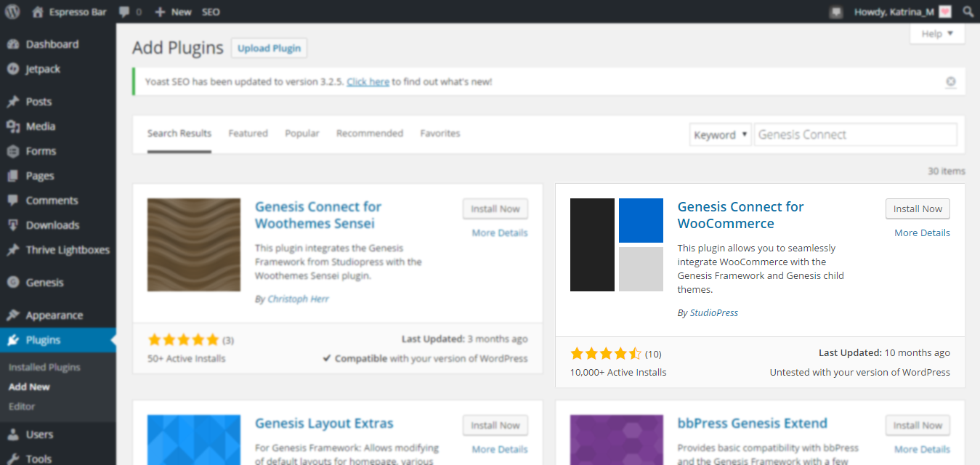Select the Add New submenu item
This screenshot has width=980, height=465.
[x=29, y=387]
